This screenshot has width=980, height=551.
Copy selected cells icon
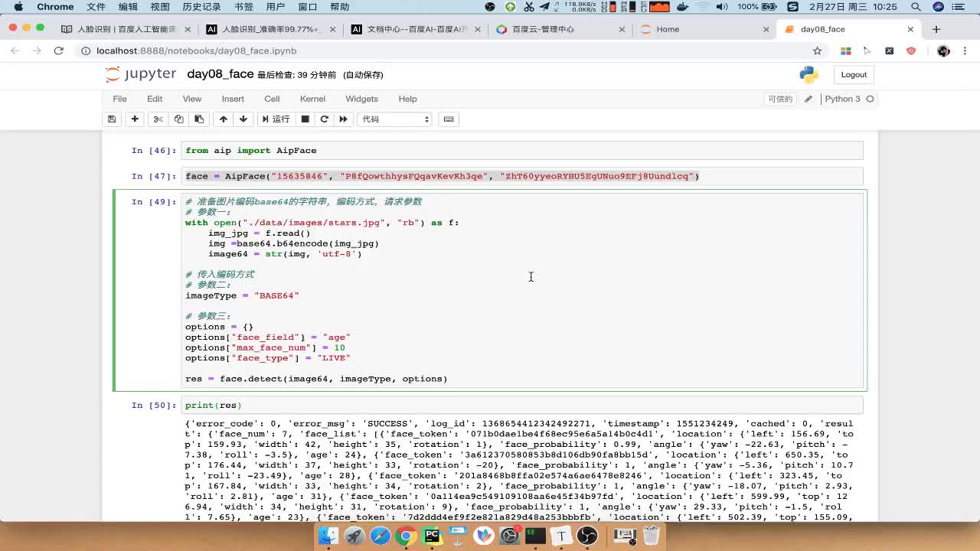click(x=178, y=119)
